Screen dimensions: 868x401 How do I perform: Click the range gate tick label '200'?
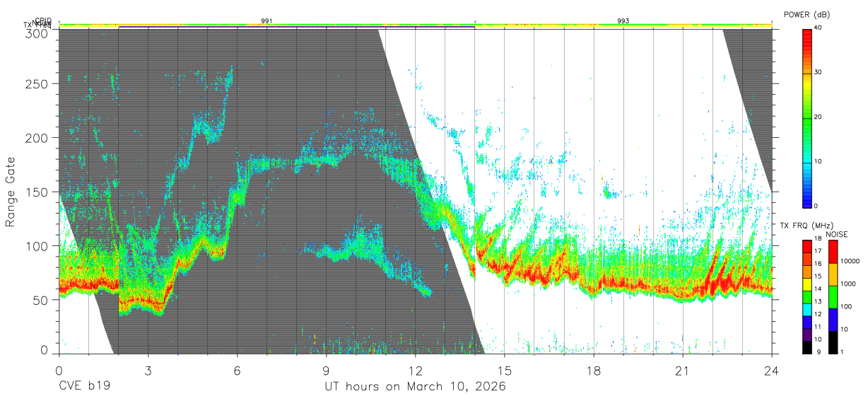pyautogui.click(x=36, y=138)
